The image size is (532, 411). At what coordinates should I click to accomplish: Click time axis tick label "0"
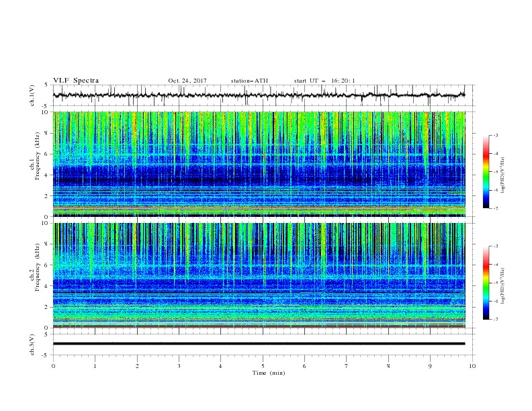click(53, 366)
